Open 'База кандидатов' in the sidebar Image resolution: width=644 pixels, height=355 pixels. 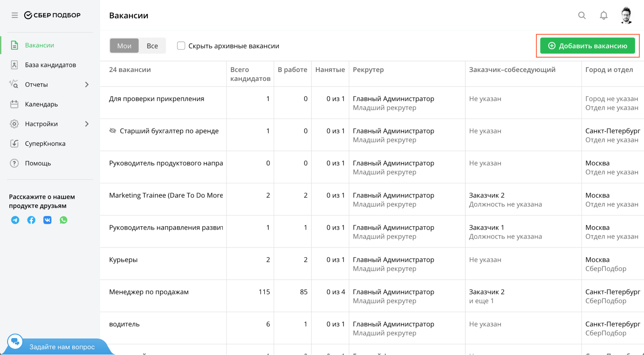tap(50, 65)
